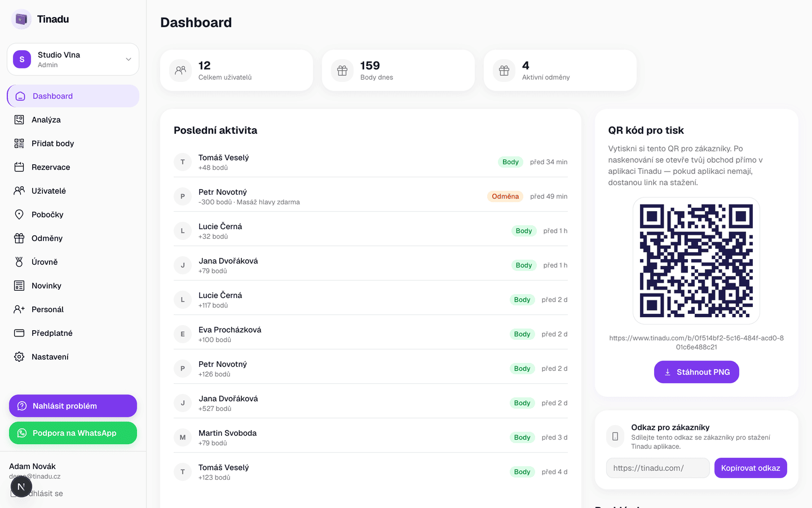The height and width of the screenshot is (508, 812).
Task: Click the T avatar in Tomáš Veselý +48 row
Action: [183, 162]
